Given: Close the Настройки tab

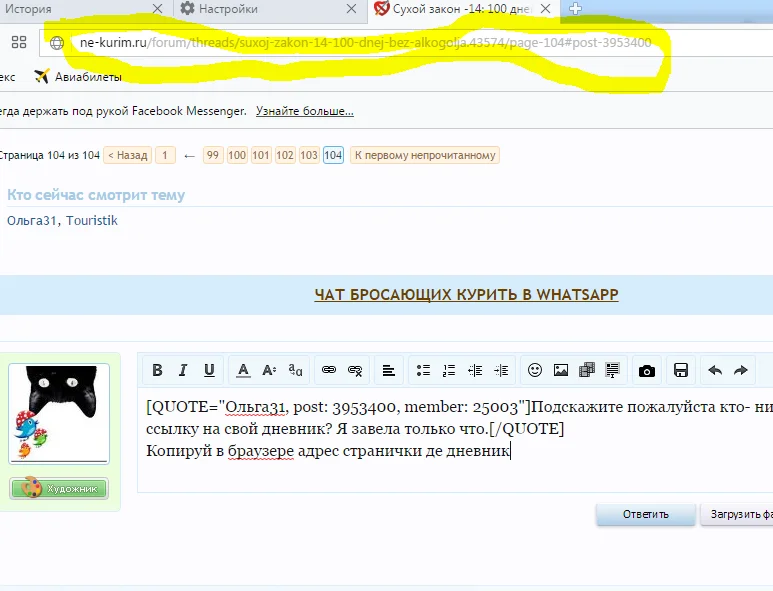Looking at the screenshot, I should tap(351, 9).
